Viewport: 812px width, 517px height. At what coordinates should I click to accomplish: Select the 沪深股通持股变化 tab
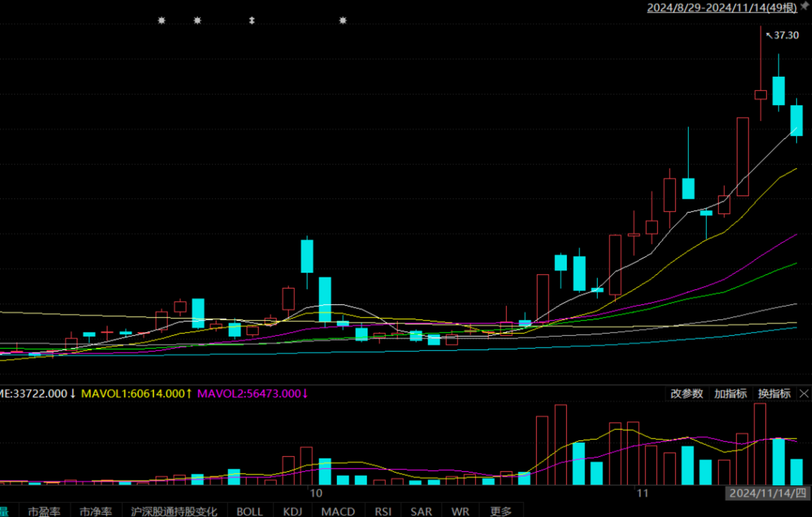174,511
